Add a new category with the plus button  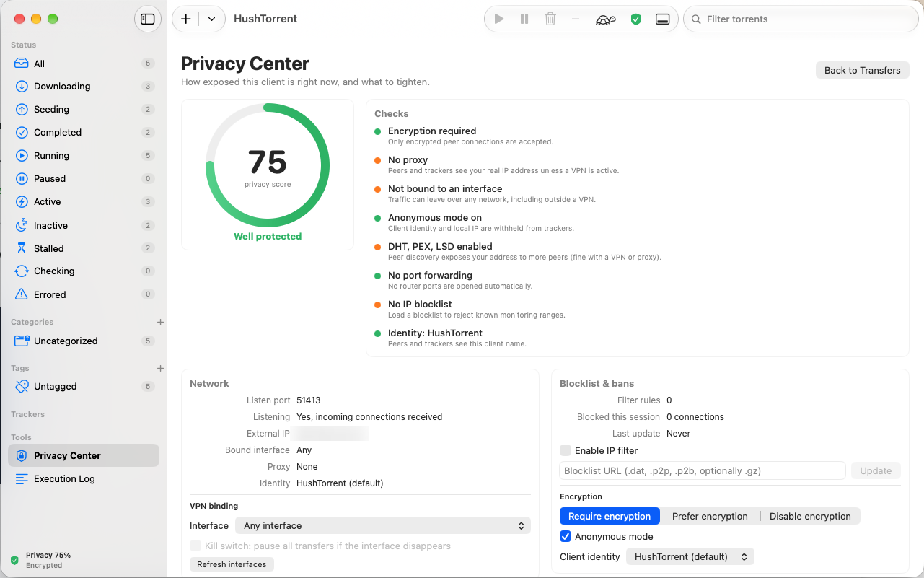[x=160, y=322]
